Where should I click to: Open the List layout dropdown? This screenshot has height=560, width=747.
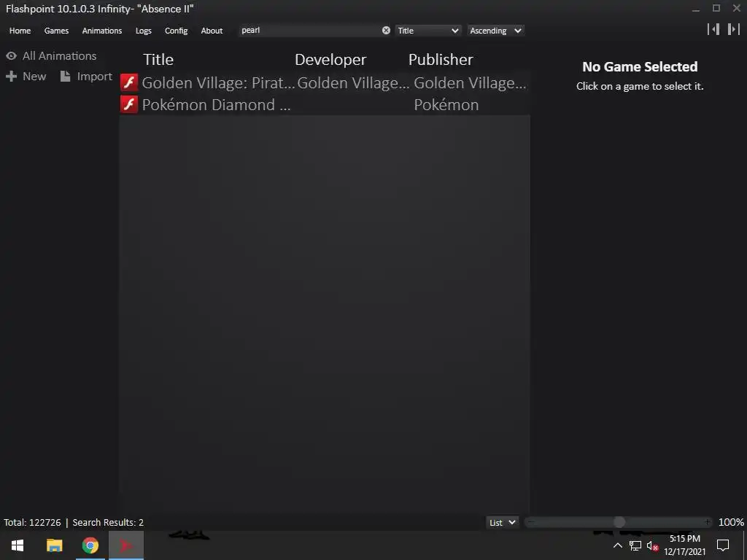coord(502,522)
